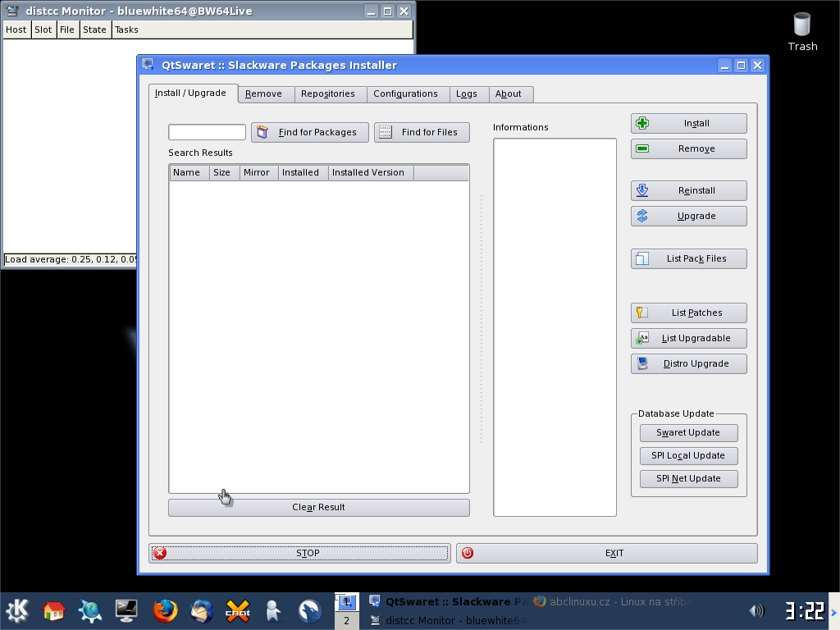View the Logs tab

pos(467,94)
